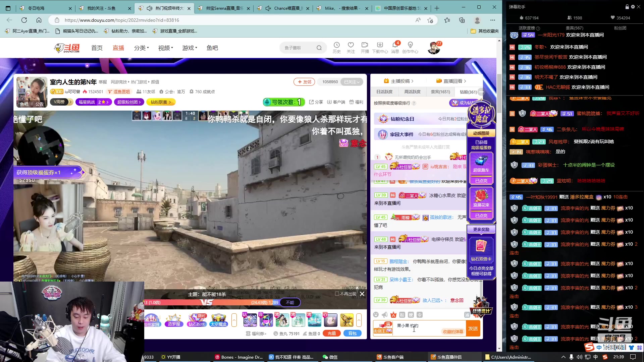Close the prediction bar with X
Screen dimensions: 644x362
coord(362,294)
